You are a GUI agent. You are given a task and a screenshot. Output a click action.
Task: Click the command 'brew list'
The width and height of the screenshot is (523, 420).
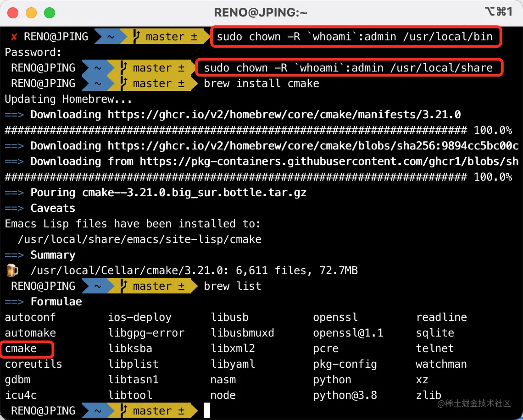tap(233, 286)
